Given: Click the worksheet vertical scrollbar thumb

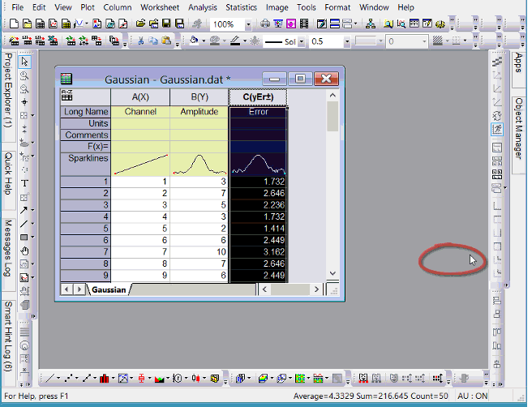Looking at the screenshot, I should click(x=332, y=116).
